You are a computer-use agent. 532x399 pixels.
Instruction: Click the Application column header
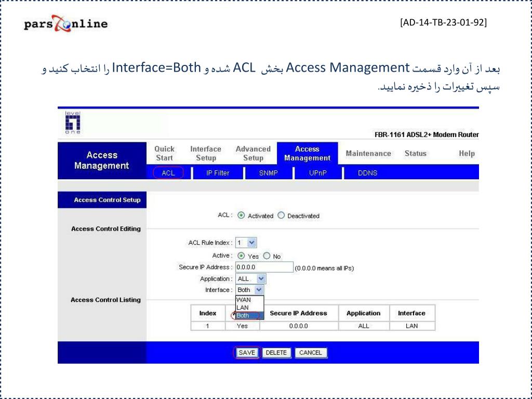click(363, 313)
